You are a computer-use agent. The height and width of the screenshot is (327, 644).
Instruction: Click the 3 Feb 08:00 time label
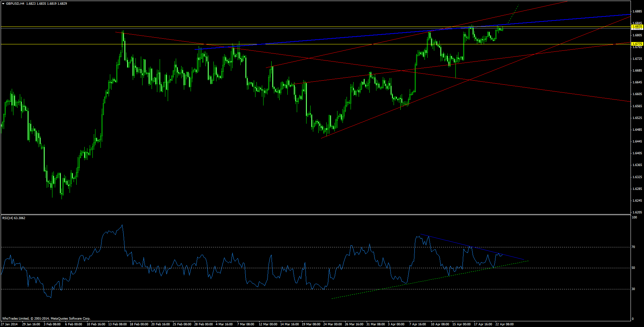tap(52, 324)
